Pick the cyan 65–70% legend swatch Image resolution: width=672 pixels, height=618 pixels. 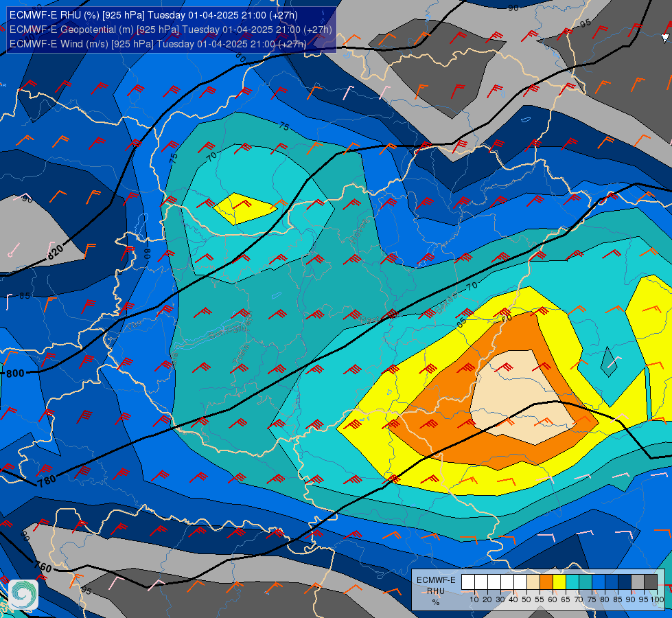coord(572,582)
